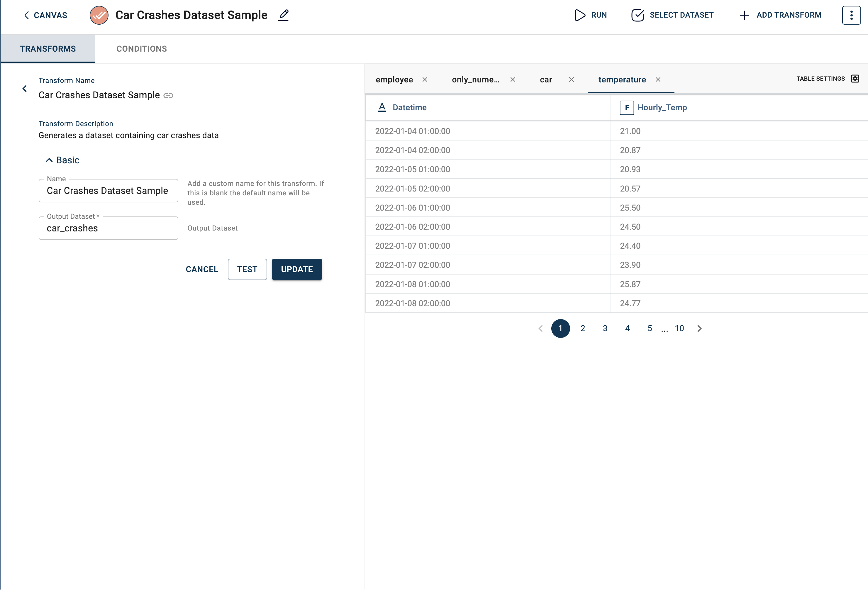Switch to the Conditions tab
868x591 pixels.
point(142,49)
